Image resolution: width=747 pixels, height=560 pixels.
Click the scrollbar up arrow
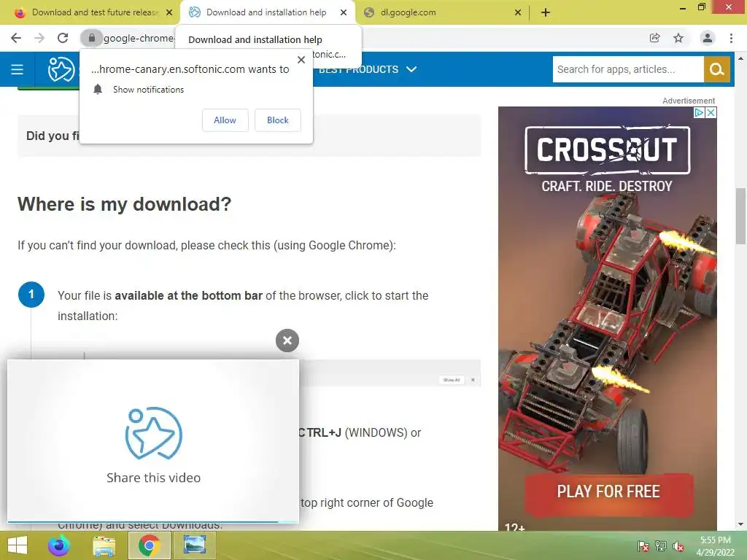point(740,58)
